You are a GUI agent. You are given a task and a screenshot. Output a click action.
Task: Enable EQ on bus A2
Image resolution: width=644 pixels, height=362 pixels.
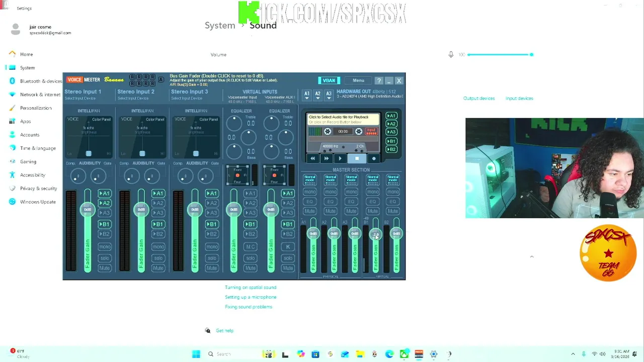click(331, 202)
